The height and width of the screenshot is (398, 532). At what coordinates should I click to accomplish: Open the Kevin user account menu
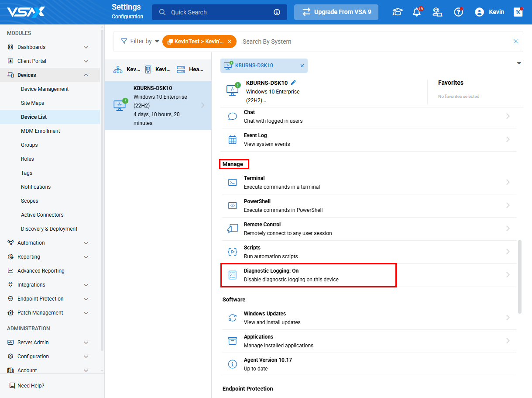[x=489, y=12]
